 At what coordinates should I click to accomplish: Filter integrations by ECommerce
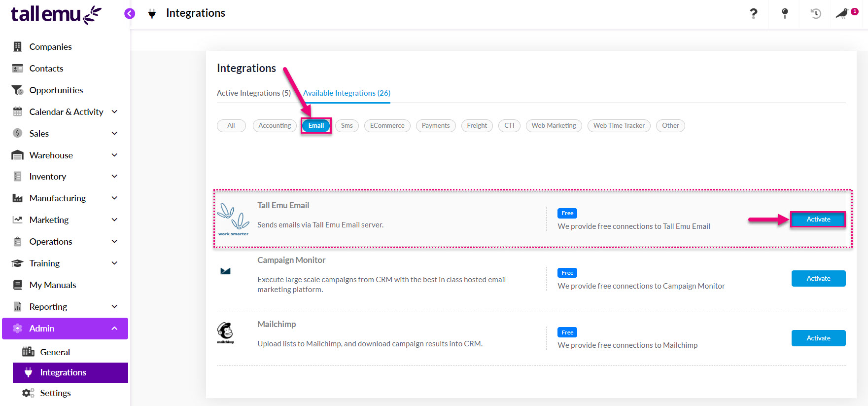tap(387, 126)
